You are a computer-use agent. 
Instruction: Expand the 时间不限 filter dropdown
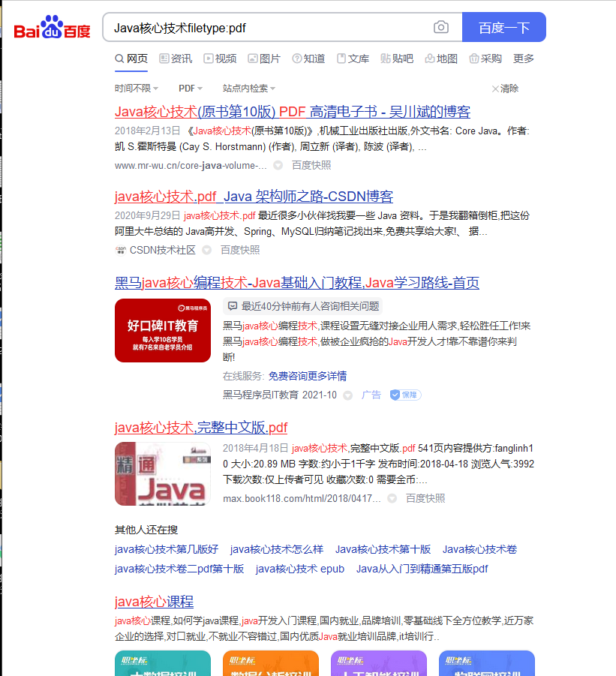pyautogui.click(x=137, y=89)
